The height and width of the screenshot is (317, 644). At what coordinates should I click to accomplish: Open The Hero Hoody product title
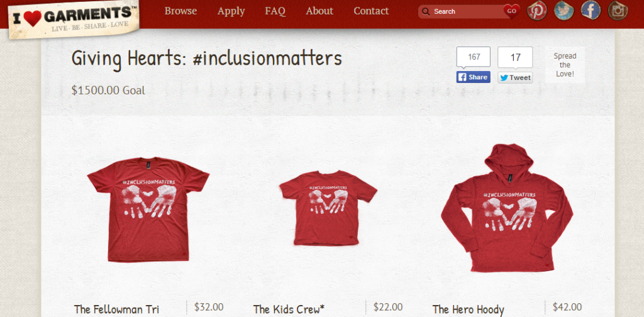tap(468, 309)
